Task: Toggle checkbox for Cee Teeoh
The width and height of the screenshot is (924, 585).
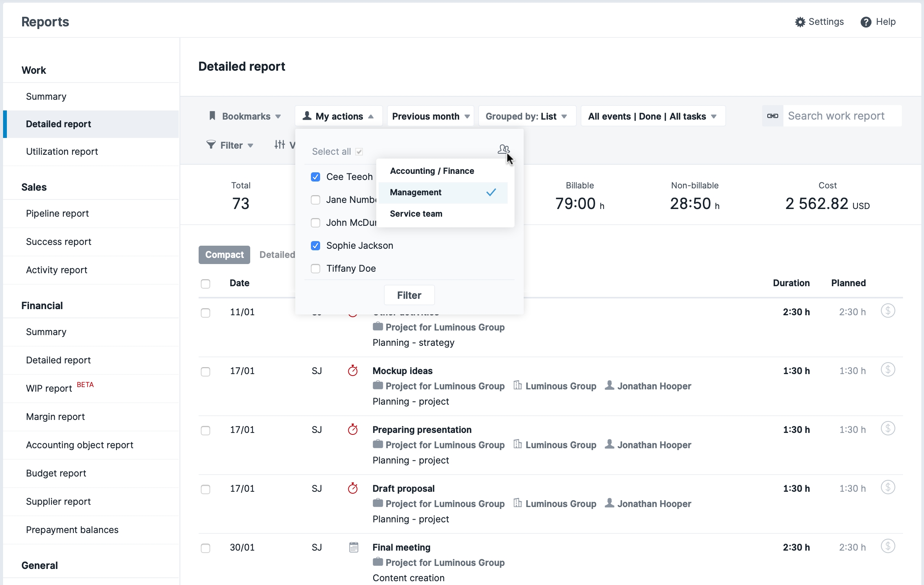Action: point(315,176)
